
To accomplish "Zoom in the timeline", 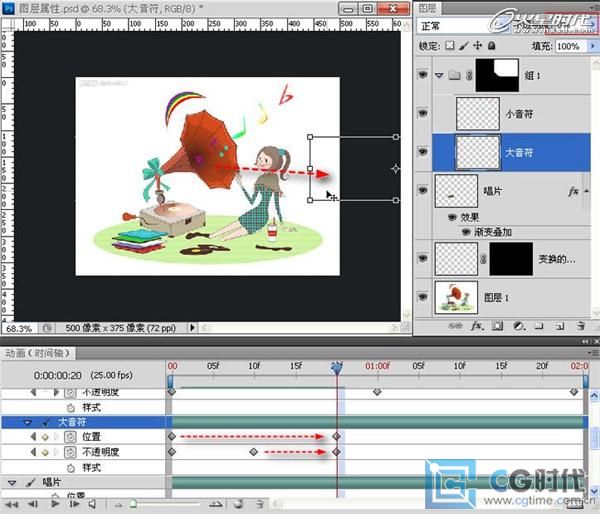I will pyautogui.click(x=215, y=504).
